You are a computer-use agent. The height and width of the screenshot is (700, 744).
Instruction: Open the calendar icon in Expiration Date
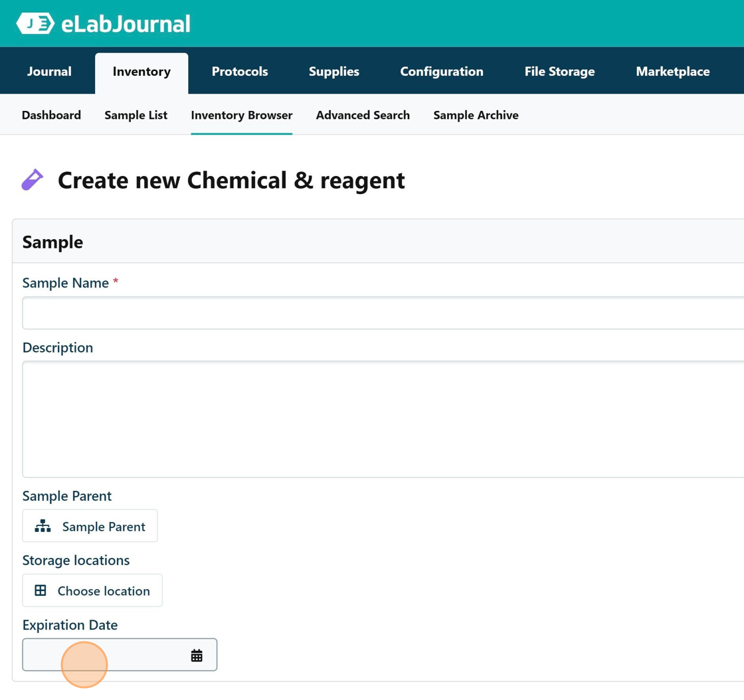[x=197, y=656]
